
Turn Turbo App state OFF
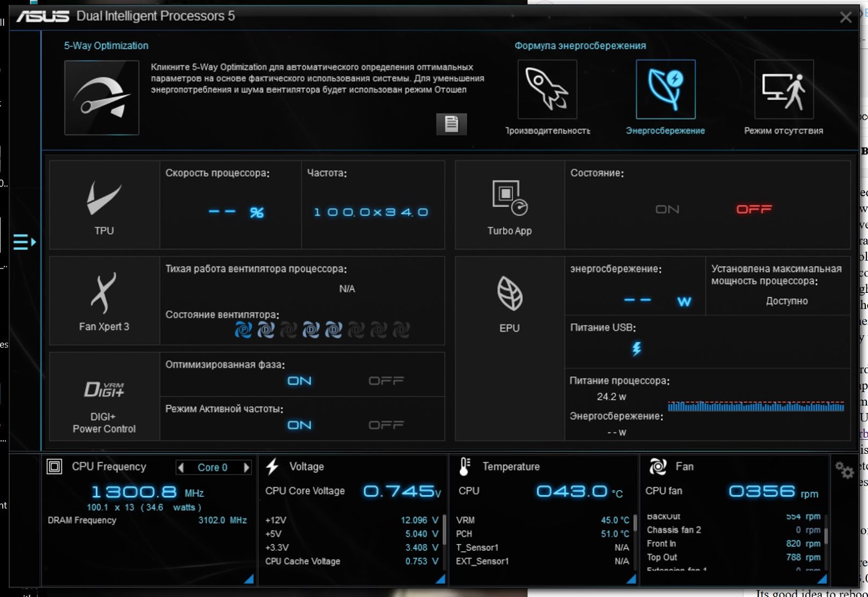click(x=754, y=209)
